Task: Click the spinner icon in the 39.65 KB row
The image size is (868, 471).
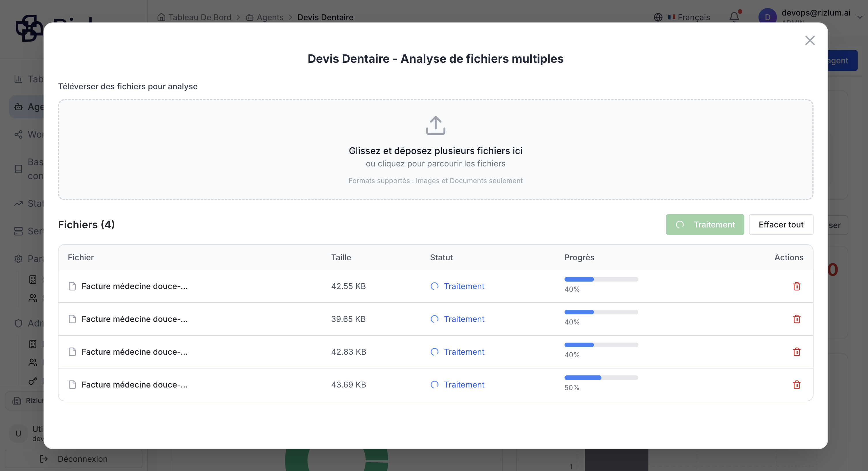Action: (434, 319)
